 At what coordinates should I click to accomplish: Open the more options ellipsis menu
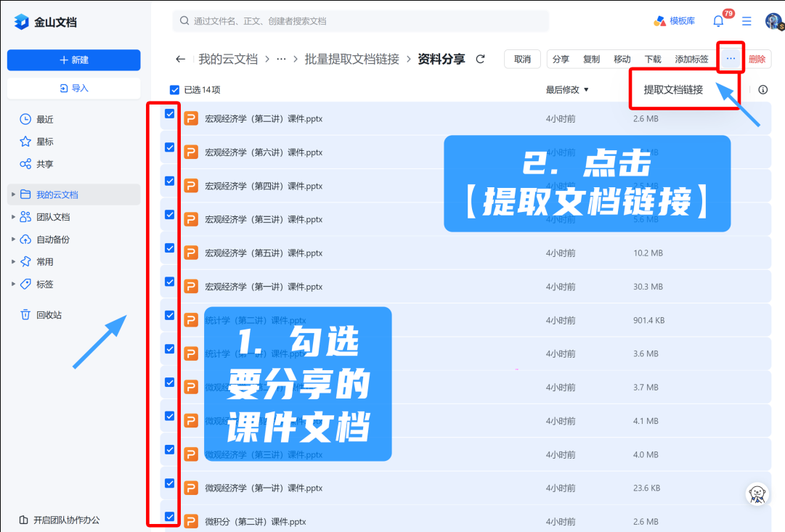731,59
